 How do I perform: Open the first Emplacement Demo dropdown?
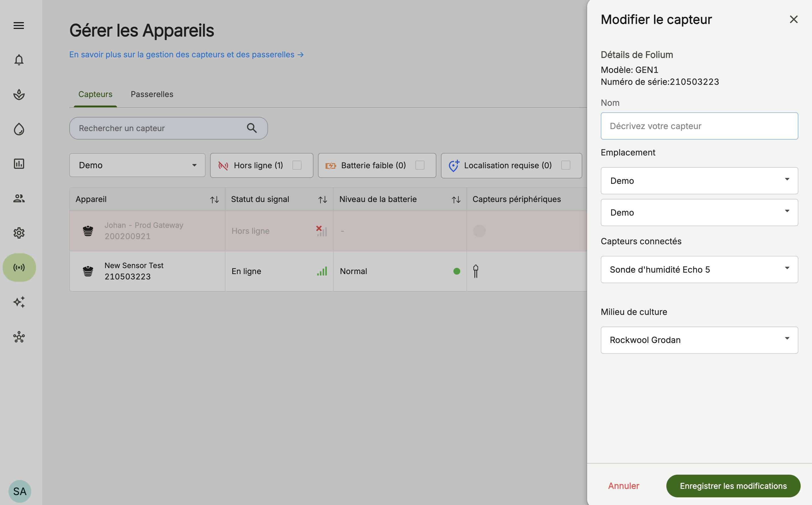coord(699,181)
